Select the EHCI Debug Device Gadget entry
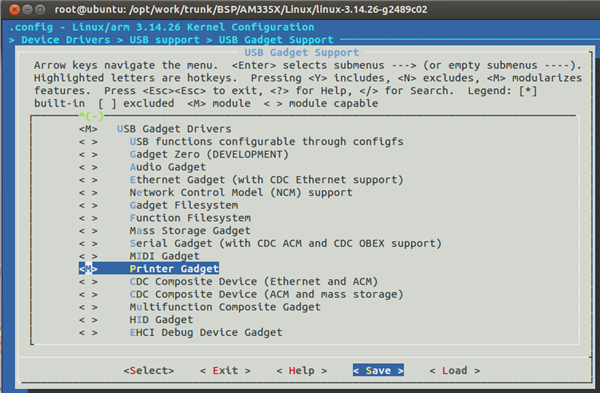The width and height of the screenshot is (600, 393). tap(206, 333)
